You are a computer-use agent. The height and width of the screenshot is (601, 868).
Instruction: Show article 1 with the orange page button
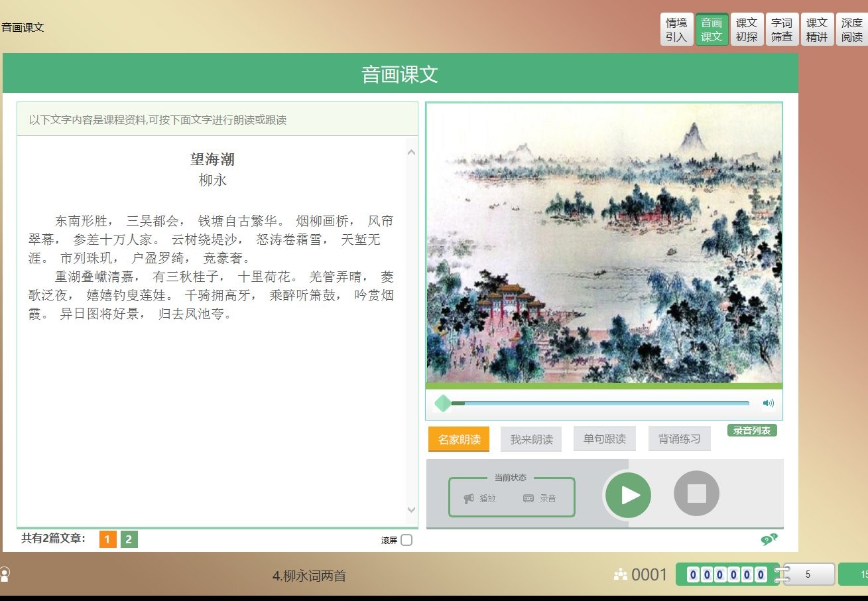107,539
